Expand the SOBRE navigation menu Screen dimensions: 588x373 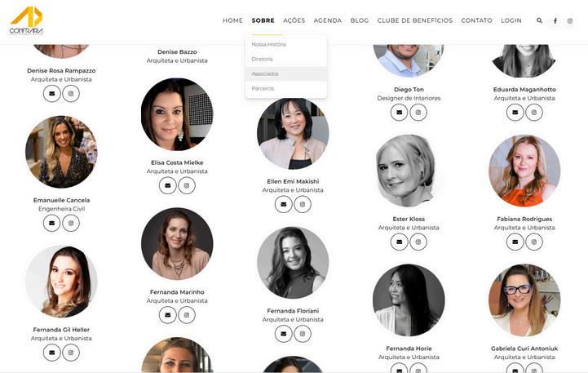pyautogui.click(x=263, y=20)
